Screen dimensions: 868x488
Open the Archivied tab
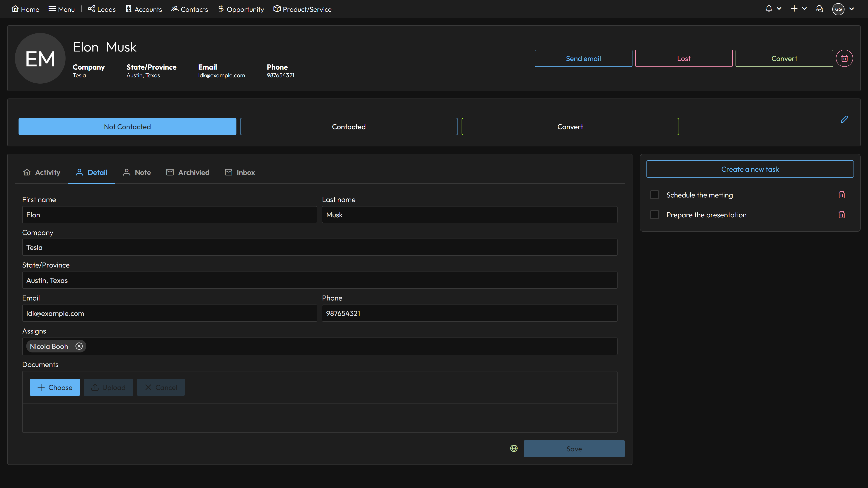click(x=188, y=172)
